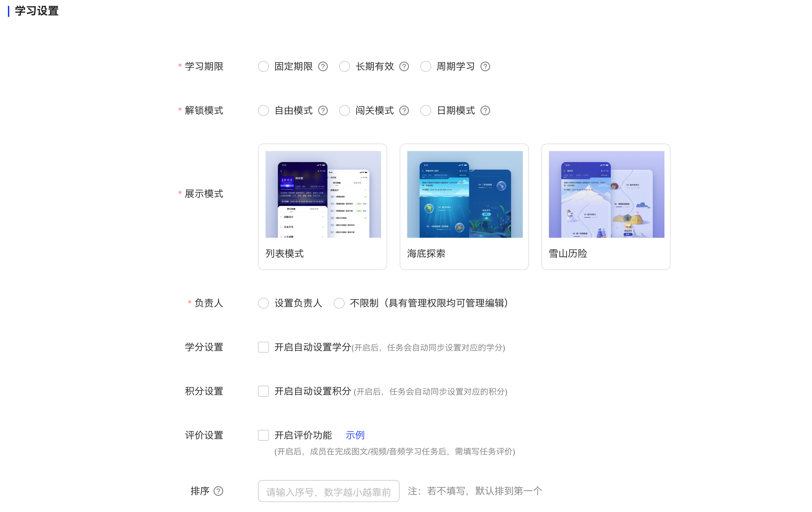
Task: Open help tooltip next to 闯关模式
Action: (x=404, y=110)
